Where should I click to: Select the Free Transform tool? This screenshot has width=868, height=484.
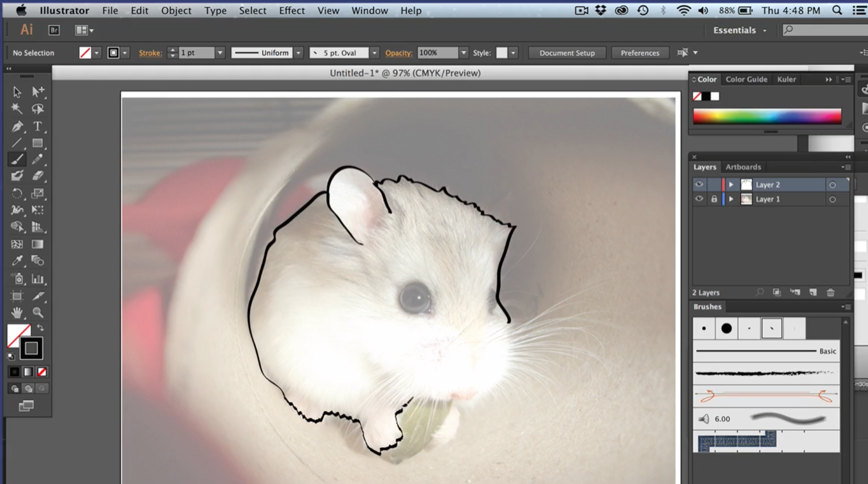(x=38, y=210)
